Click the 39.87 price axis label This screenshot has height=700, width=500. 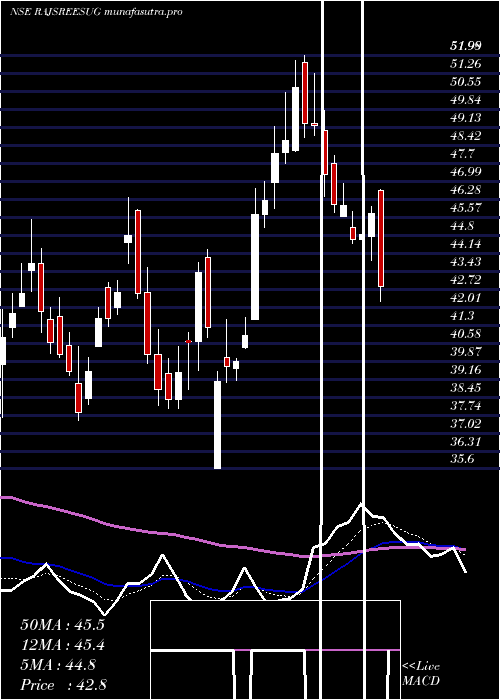click(x=466, y=352)
